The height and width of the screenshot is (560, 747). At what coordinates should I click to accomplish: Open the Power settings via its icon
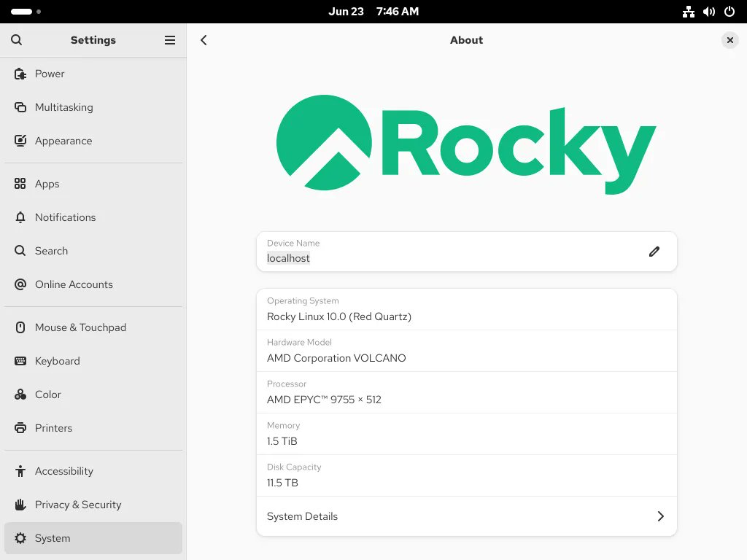19,74
